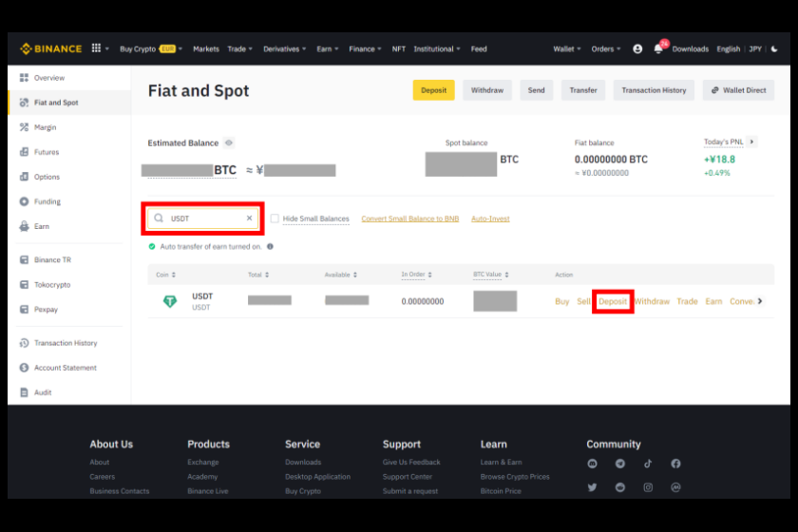Open Markets in top navbar

tap(206, 48)
